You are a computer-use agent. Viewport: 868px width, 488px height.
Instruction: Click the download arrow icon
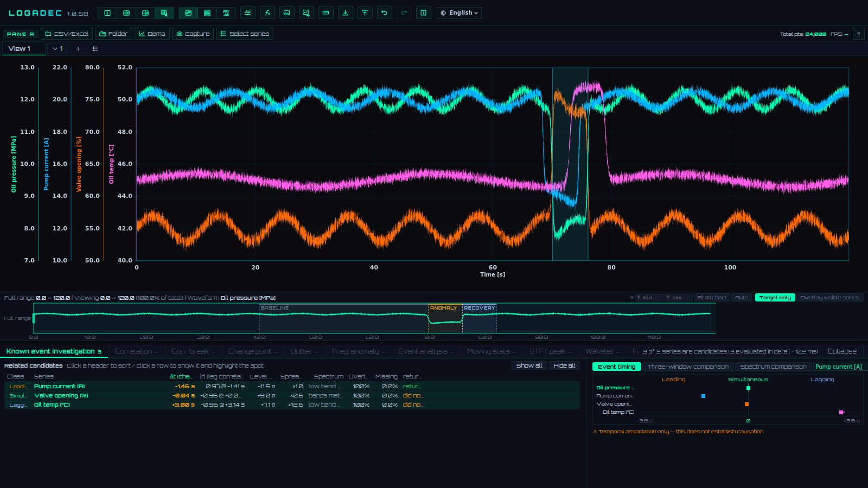click(346, 13)
